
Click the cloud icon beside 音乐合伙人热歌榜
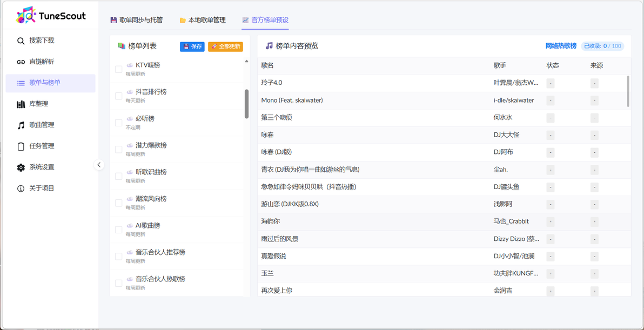pos(129,279)
